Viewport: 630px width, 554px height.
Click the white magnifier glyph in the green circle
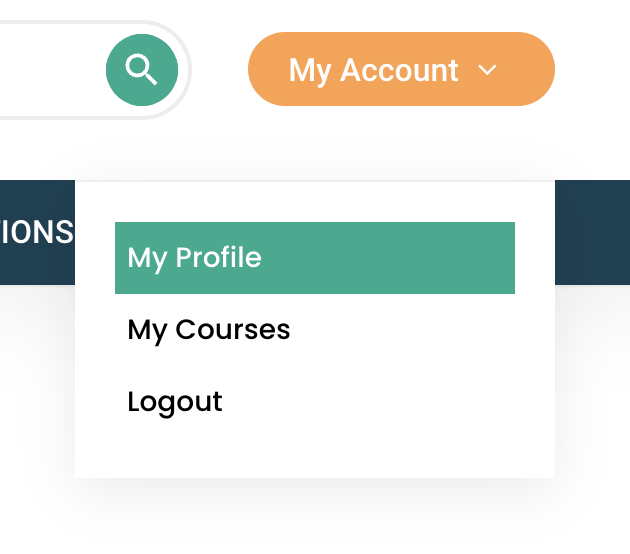point(142,70)
